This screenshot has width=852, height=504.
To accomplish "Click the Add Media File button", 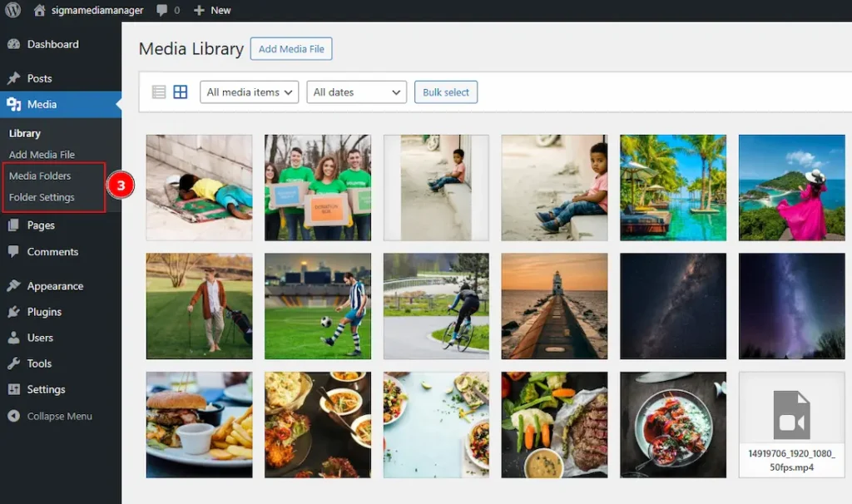I will [291, 49].
